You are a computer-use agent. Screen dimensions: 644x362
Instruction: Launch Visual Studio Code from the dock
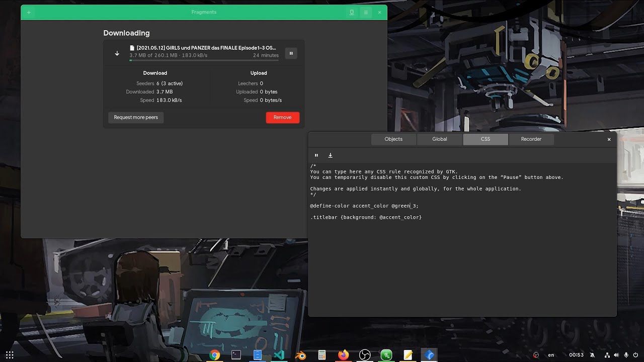coord(279,355)
